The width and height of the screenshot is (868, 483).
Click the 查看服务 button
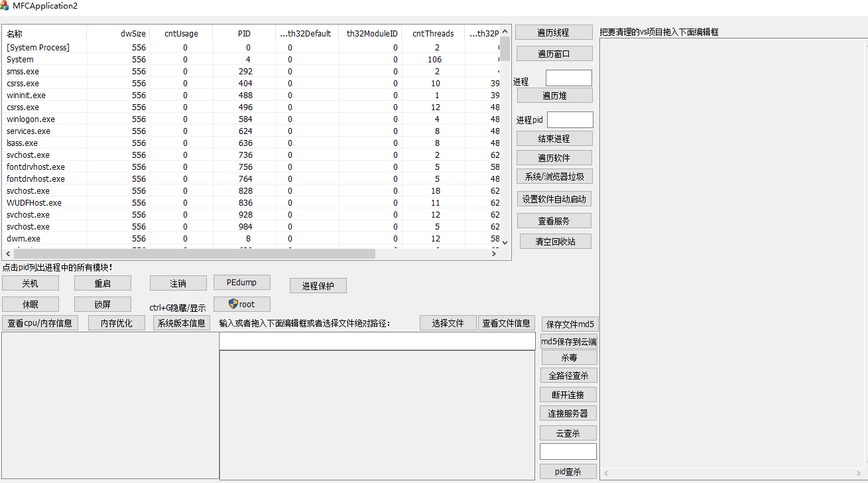pos(554,221)
